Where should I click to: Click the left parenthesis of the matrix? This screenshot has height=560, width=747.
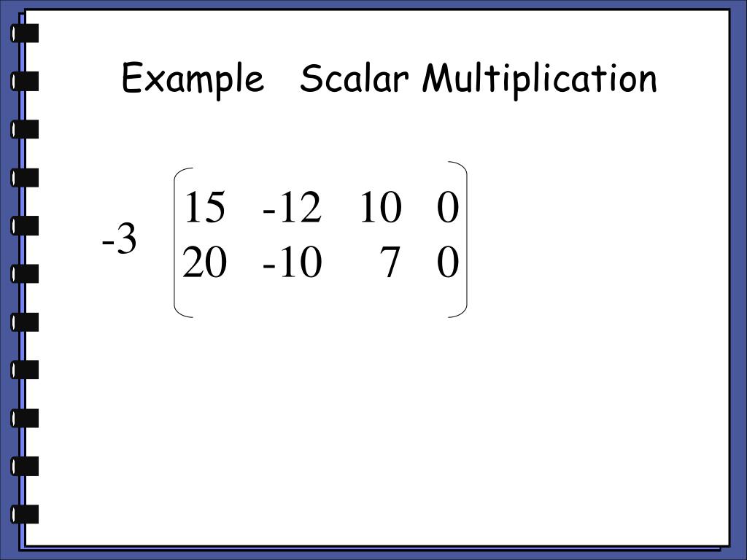pos(183,242)
